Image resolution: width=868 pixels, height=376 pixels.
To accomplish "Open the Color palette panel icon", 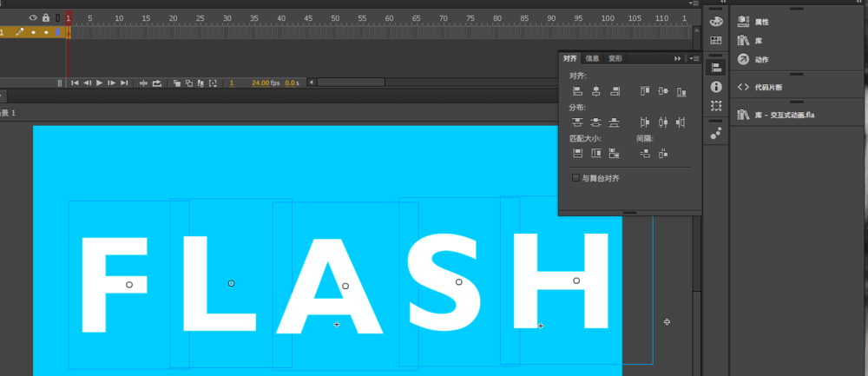I will (x=716, y=22).
